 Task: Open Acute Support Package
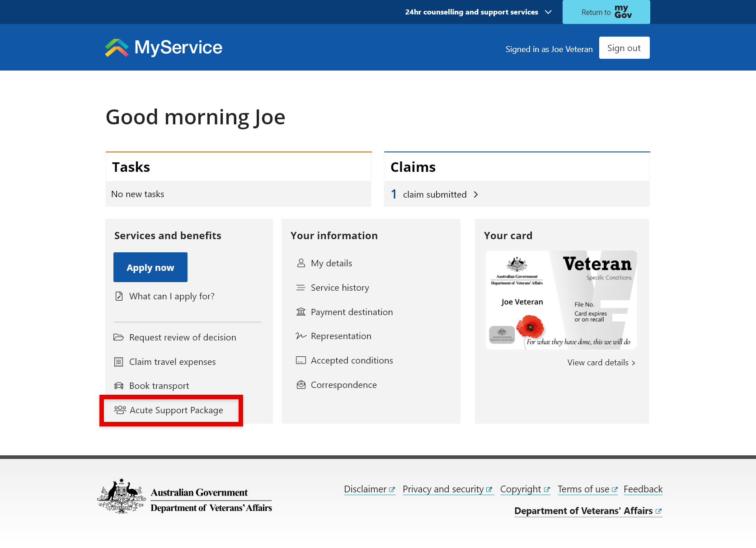(176, 410)
